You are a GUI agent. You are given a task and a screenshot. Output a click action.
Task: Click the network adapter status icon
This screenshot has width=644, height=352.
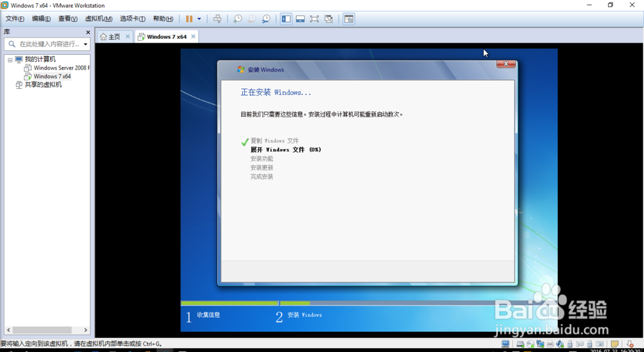[x=540, y=344]
